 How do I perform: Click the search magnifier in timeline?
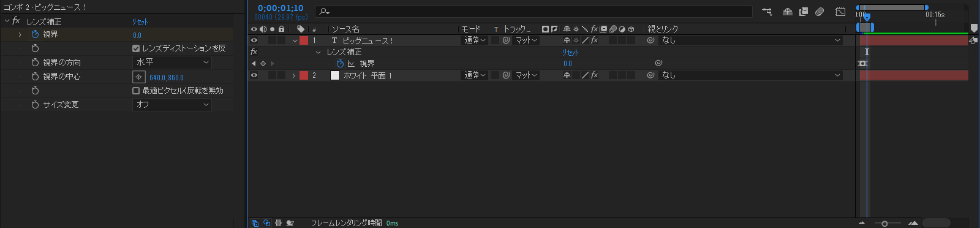324,12
